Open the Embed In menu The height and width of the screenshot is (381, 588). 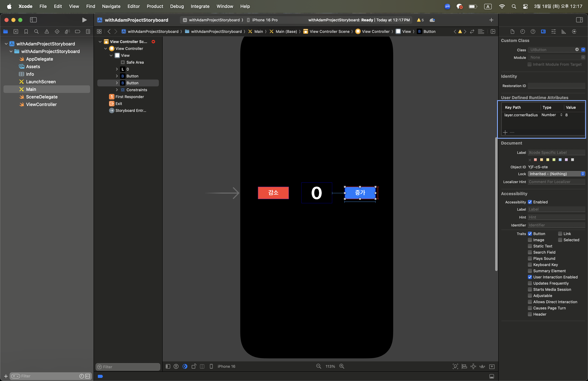coord(492,366)
